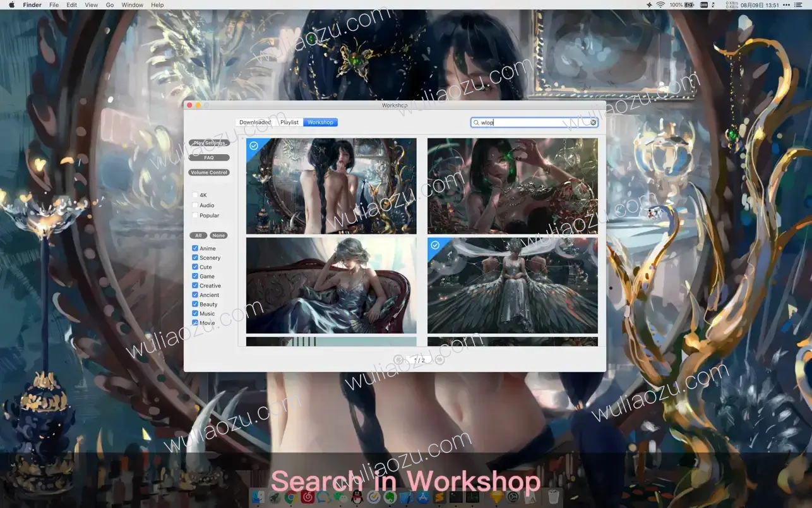Open the Help menu
Viewport: 812px width, 508px height.
pos(157,4)
